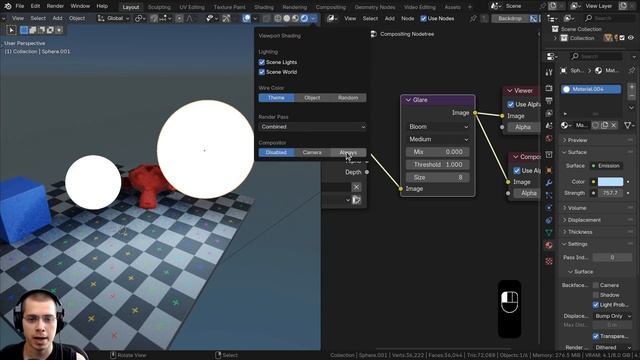Toggle fake user shield on material

596,125
